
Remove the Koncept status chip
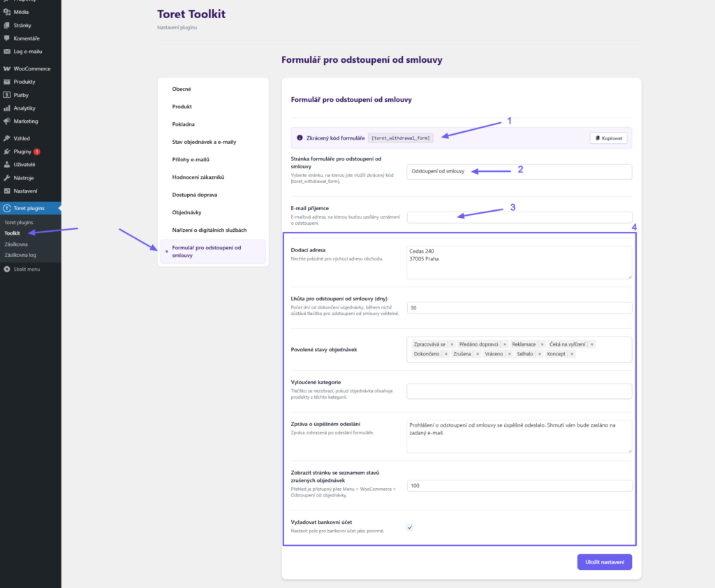click(571, 355)
